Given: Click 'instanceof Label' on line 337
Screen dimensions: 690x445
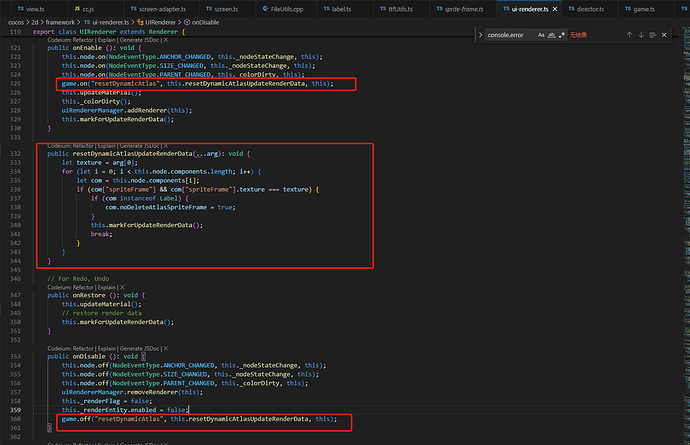Looking at the screenshot, I should coord(148,199).
